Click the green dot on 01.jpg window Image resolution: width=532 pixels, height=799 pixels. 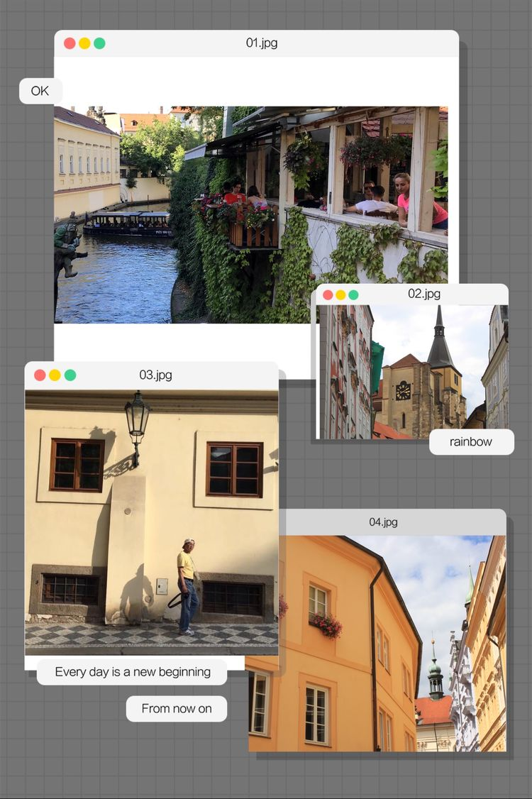coord(99,43)
